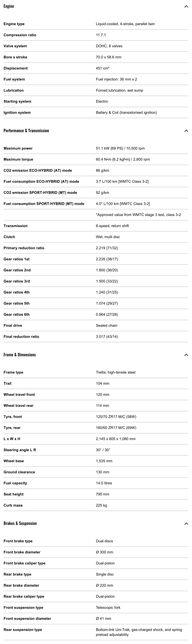Click the Displacement row label

[x=15, y=68]
